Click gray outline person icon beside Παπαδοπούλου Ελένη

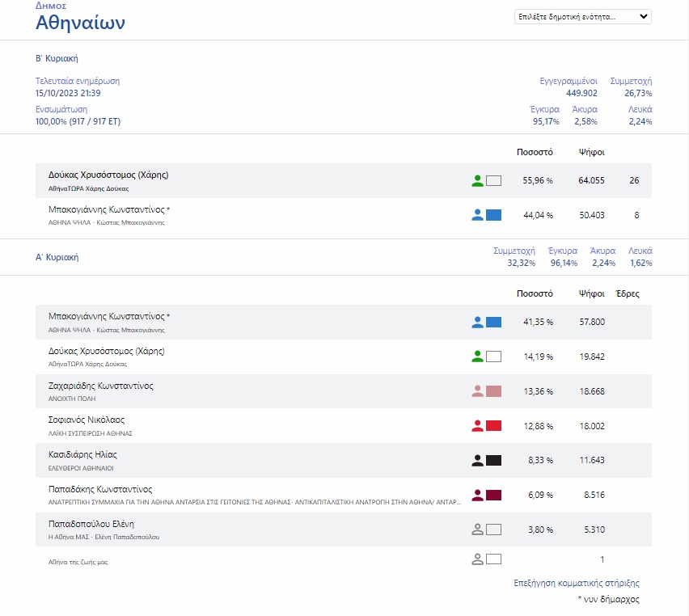click(x=477, y=530)
